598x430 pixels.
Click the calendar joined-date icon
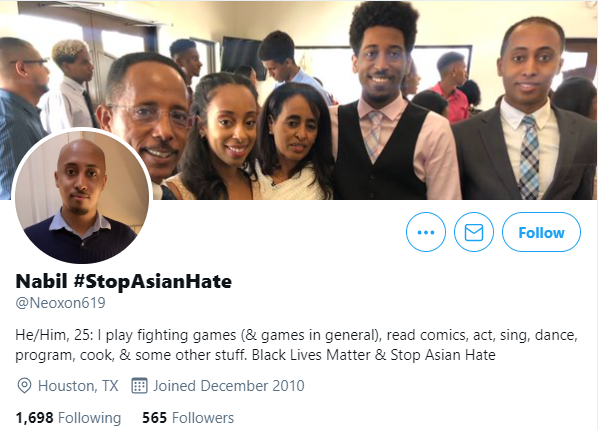pyautogui.click(x=139, y=386)
